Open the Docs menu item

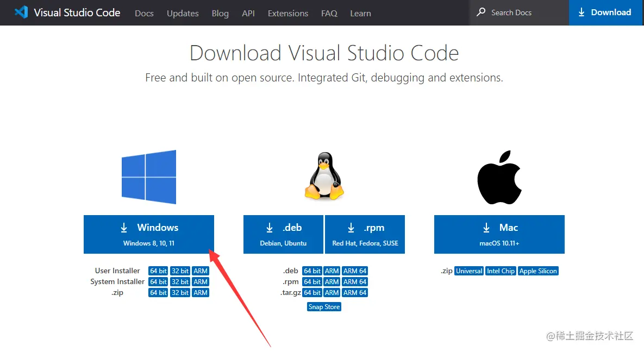pos(144,13)
